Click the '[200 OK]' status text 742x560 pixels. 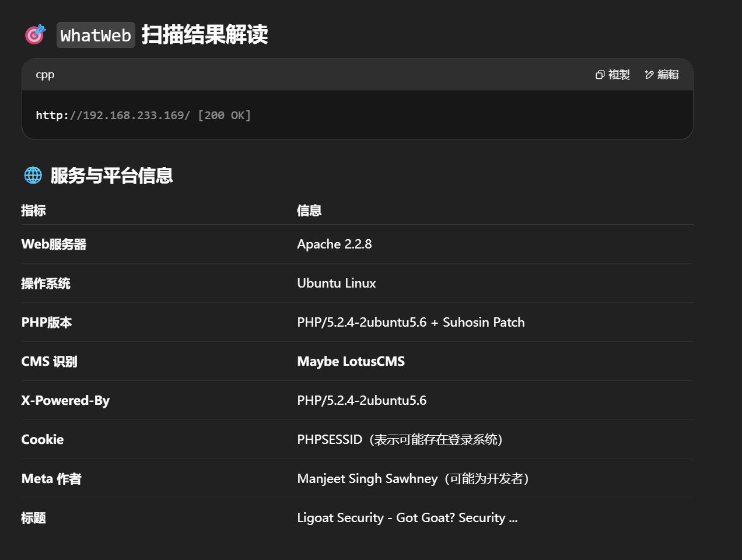(x=225, y=115)
